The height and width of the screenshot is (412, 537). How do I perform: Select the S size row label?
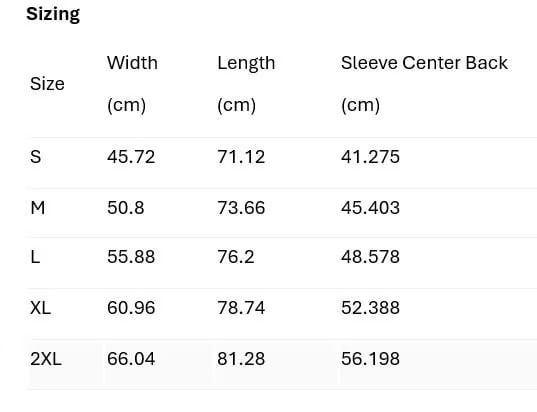[x=36, y=157]
